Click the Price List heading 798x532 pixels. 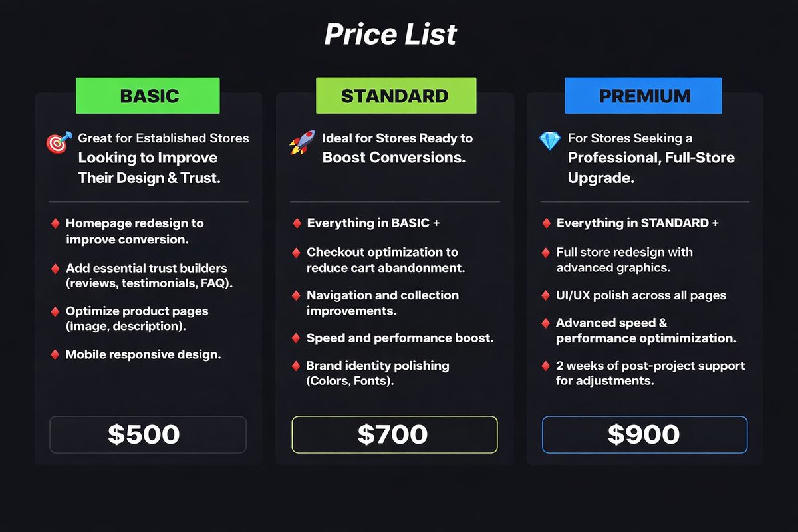point(391,35)
